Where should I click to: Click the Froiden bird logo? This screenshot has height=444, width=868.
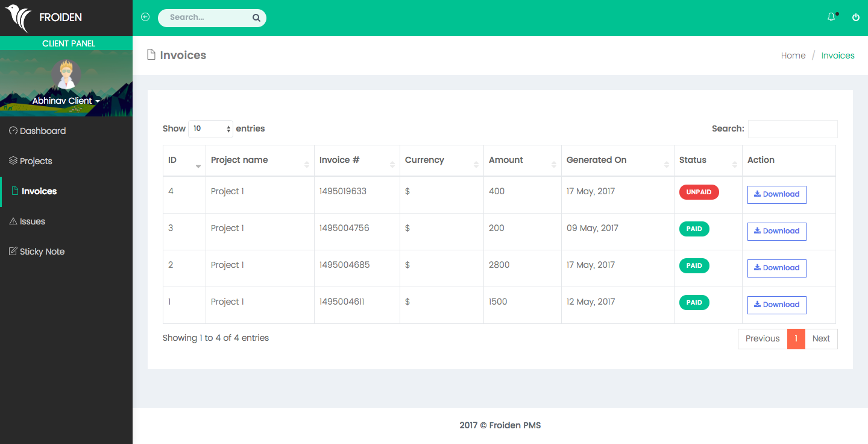click(18, 18)
